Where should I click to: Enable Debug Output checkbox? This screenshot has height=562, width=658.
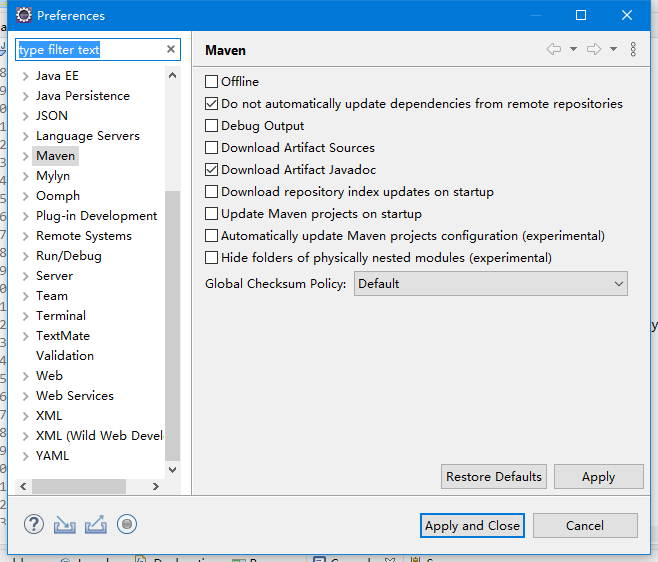click(x=212, y=125)
